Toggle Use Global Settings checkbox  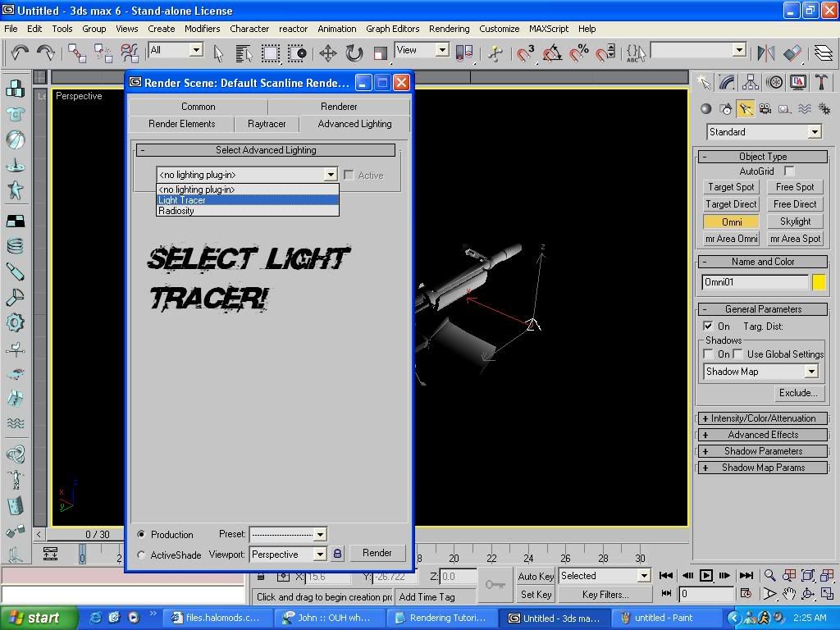[x=737, y=354]
